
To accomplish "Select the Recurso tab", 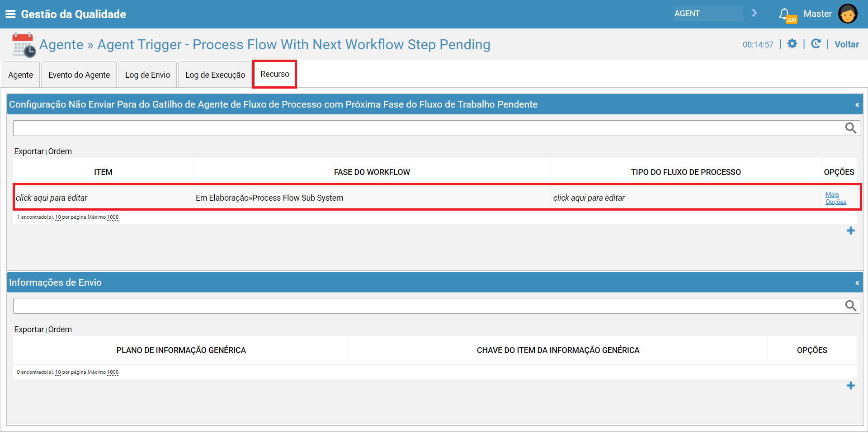I will [x=275, y=74].
